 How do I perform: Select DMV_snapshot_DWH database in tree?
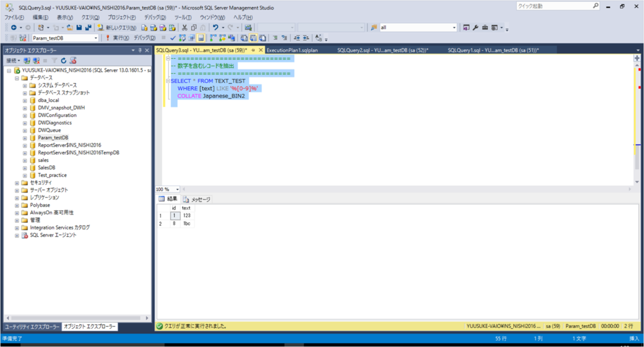click(61, 108)
